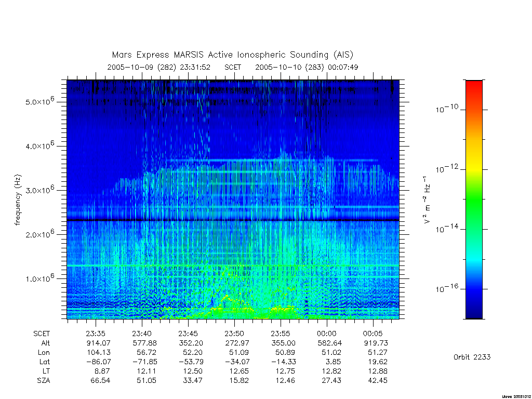Click the 10⁻¹⁰ color scale label
Image resolution: width=532 pixels, height=399 pixels.
click(x=447, y=109)
